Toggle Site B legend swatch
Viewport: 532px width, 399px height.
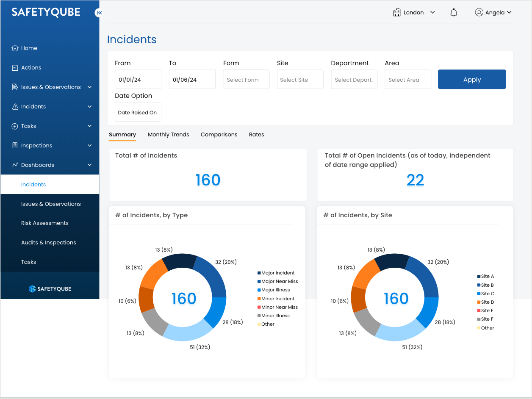point(479,285)
